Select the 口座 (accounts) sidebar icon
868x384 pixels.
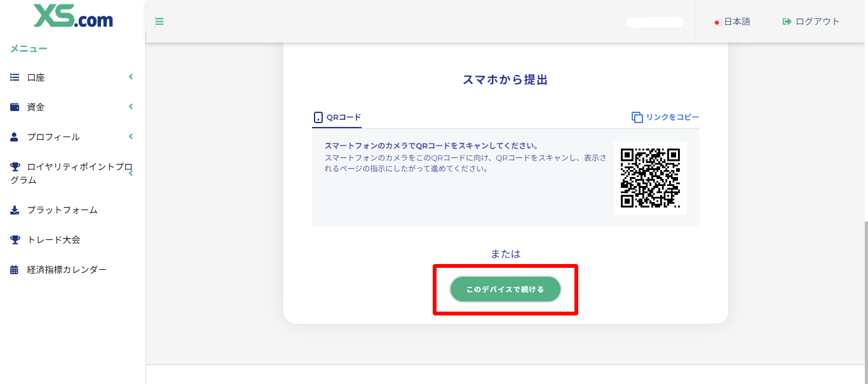[x=14, y=77]
